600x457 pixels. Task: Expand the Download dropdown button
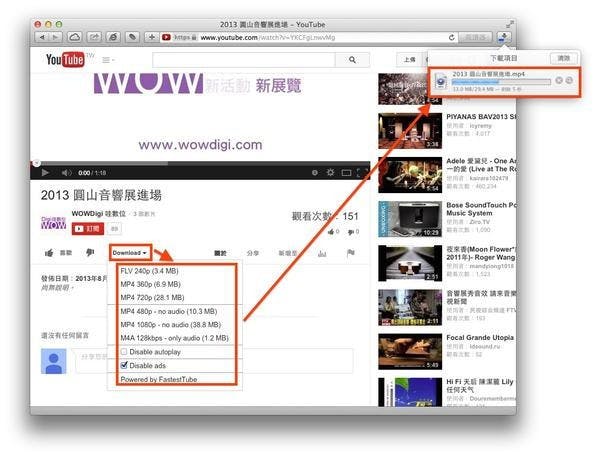click(130, 253)
